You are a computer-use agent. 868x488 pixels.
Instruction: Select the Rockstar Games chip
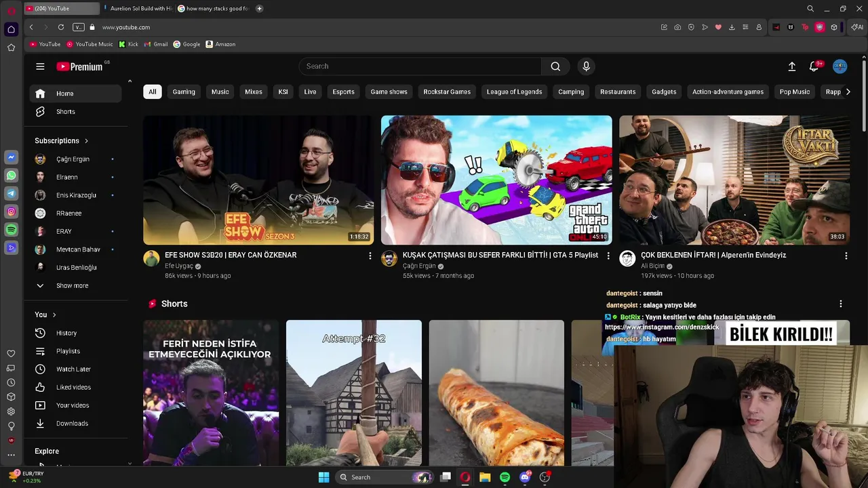click(x=447, y=91)
